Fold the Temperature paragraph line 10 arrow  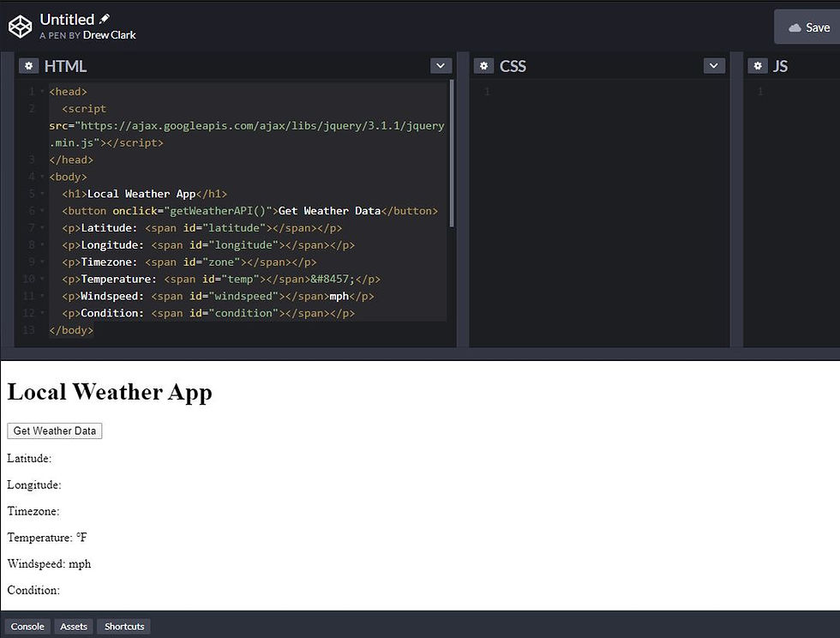42,279
